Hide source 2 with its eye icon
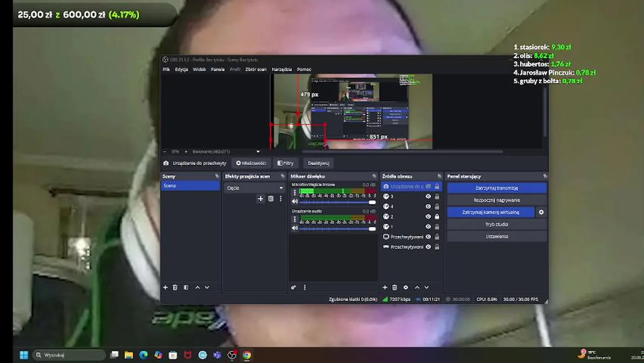644x363 pixels. pyautogui.click(x=428, y=217)
